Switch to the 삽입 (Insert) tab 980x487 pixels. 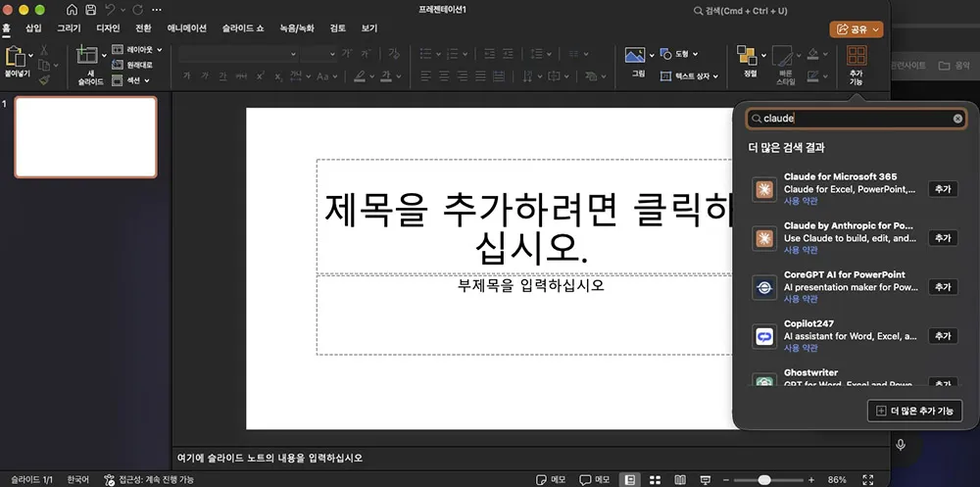33,28
